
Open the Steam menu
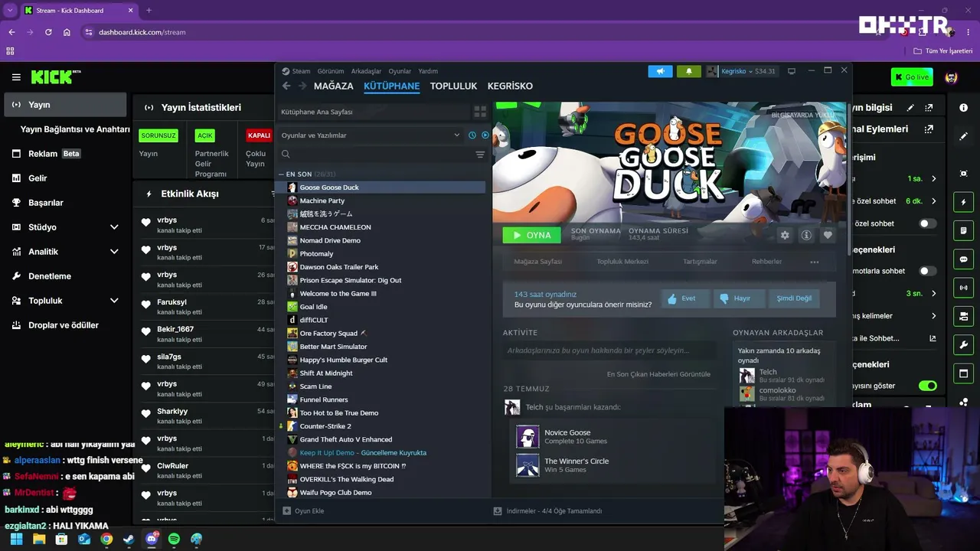[296, 71]
